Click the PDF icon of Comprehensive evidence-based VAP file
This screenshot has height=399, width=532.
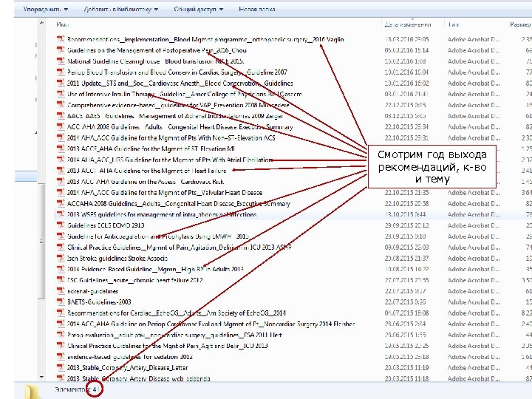61,105
